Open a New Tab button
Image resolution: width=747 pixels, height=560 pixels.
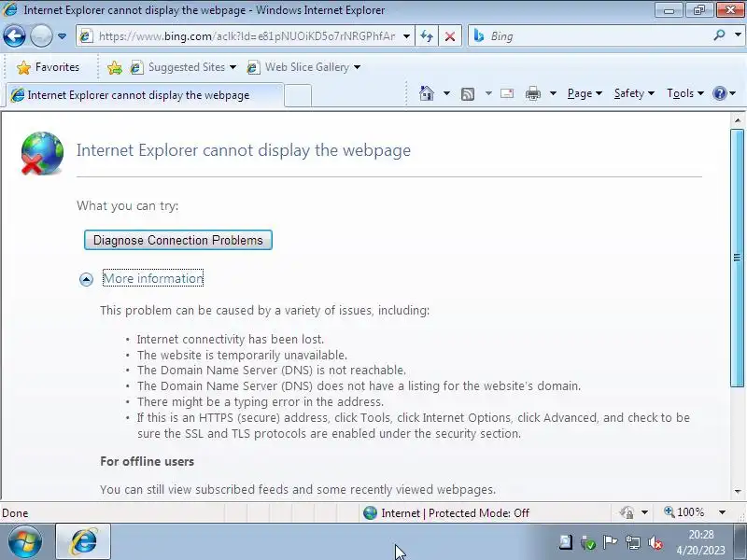click(x=298, y=95)
